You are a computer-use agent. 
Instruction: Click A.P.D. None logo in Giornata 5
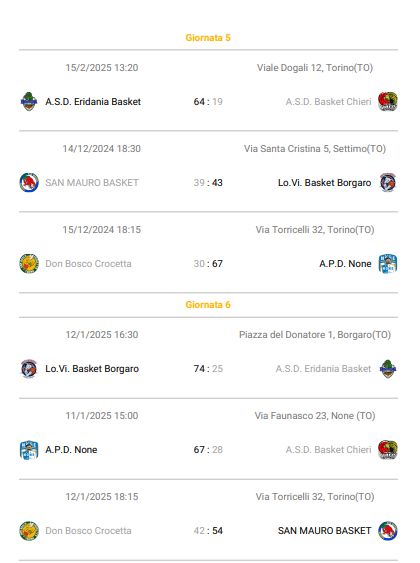[x=388, y=264]
